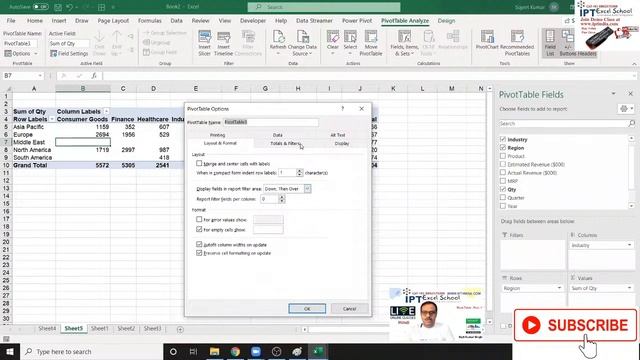Open Windows Start menu

10,351
